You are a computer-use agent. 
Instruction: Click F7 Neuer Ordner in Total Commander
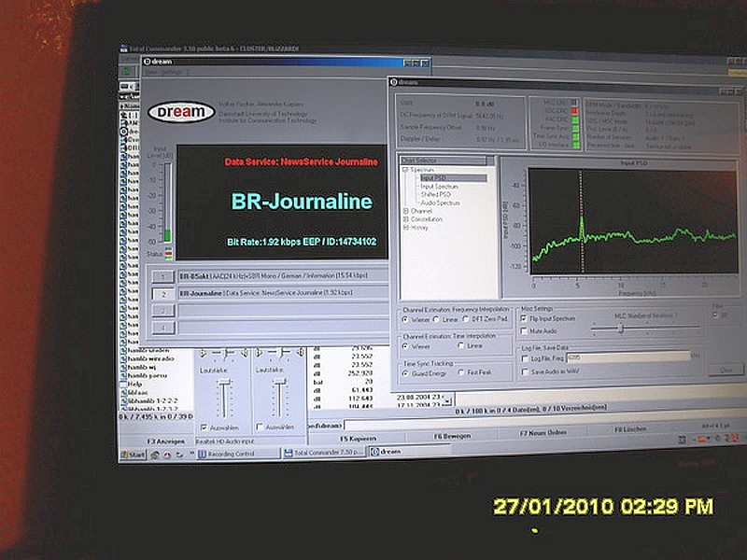pos(543,432)
